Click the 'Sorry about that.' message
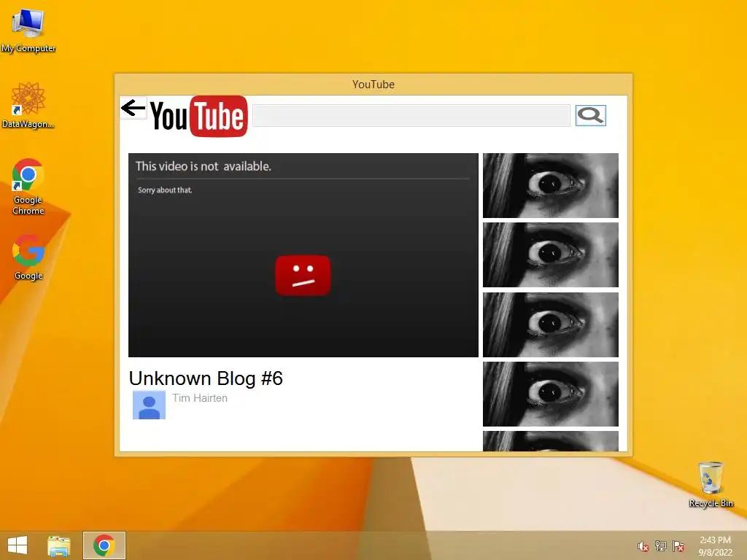The width and height of the screenshot is (747, 560). coord(165,190)
